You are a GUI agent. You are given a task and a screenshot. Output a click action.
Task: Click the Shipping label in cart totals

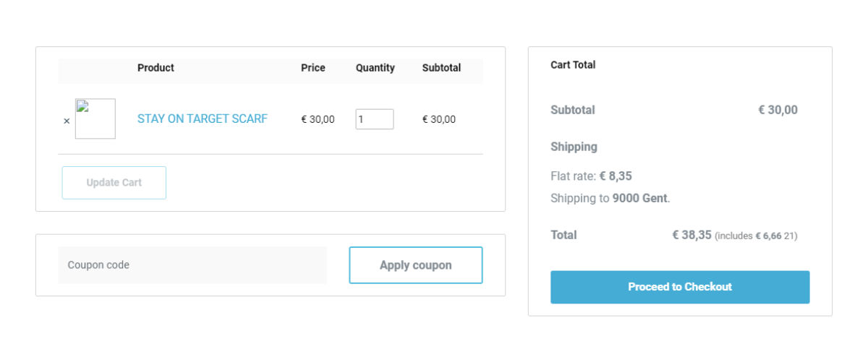[574, 147]
